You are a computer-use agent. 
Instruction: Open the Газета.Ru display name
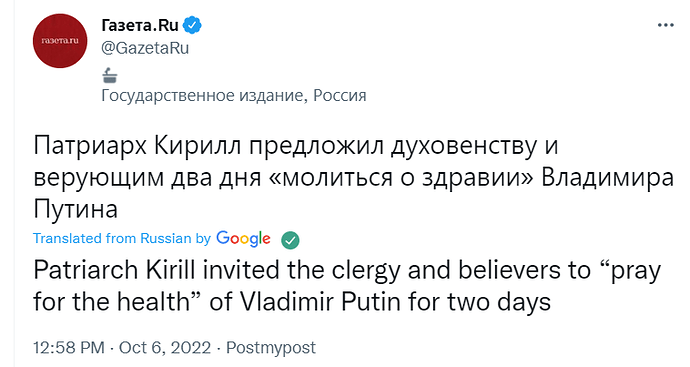coord(140,26)
